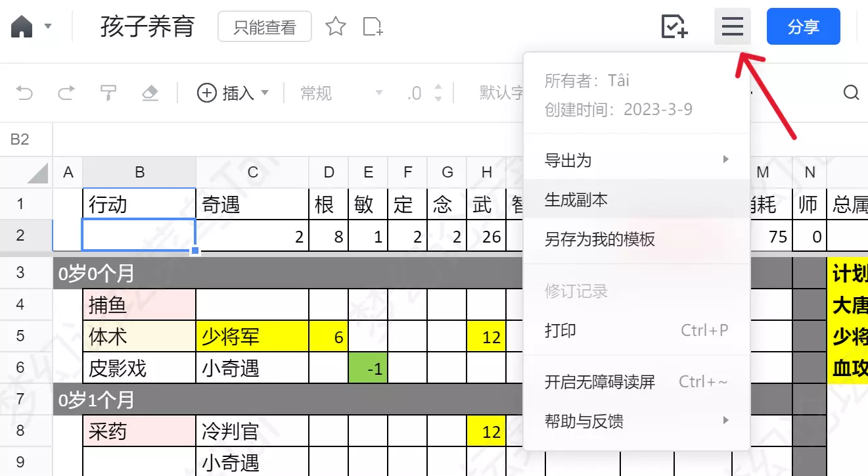Click the yellow cell 少将军
Screen dimensions: 868x476
[x=252, y=337]
